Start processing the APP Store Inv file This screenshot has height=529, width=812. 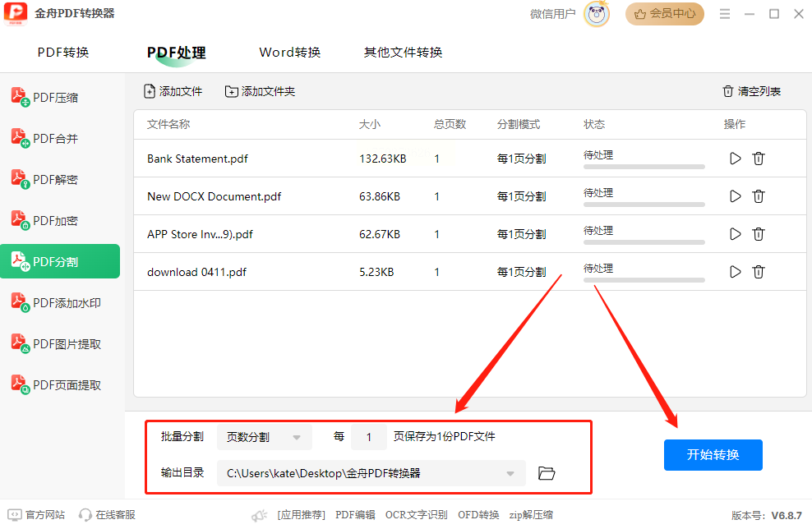click(735, 234)
